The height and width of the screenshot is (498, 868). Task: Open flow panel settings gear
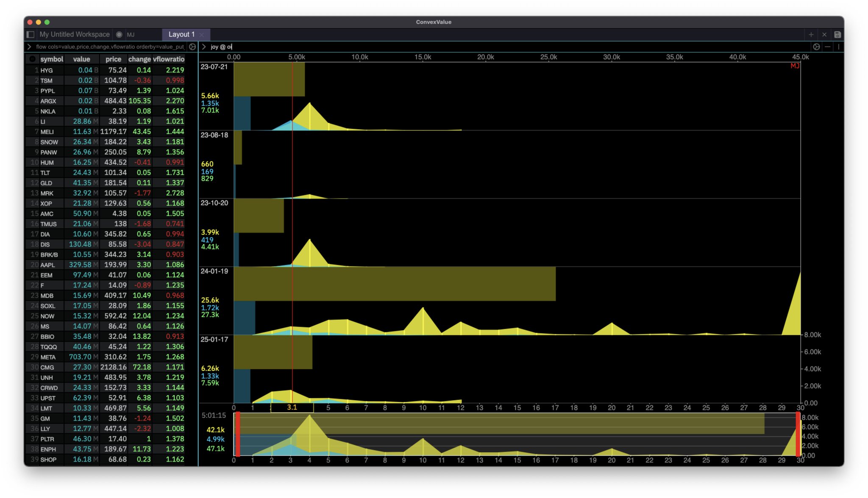point(192,47)
